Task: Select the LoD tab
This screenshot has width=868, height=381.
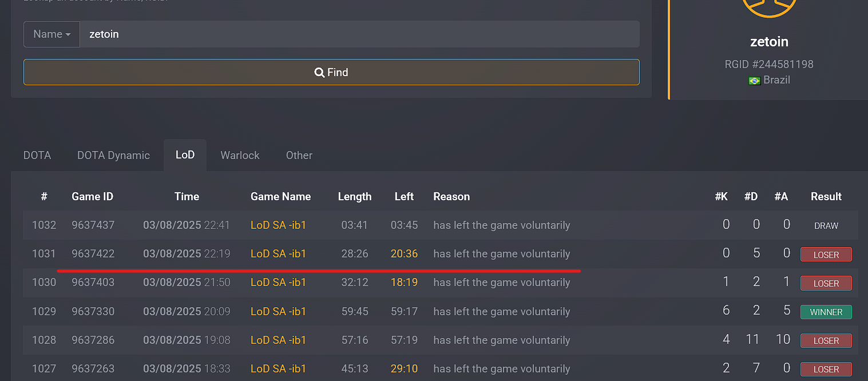Action: [x=185, y=155]
